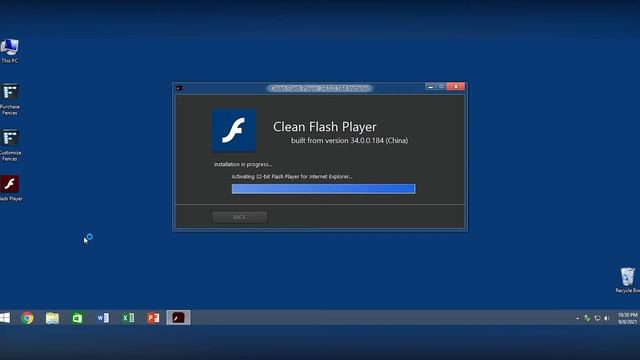Select the Flash Player desktop shortcut
This screenshot has height=360, width=640.
(10, 188)
